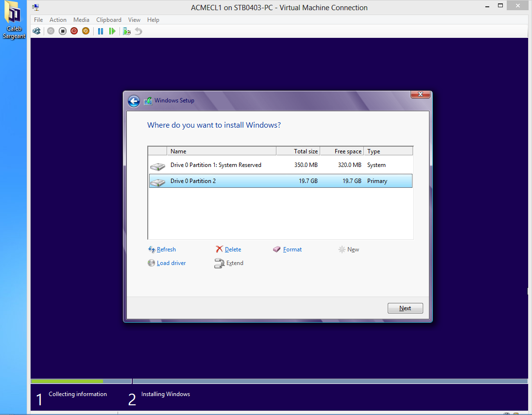Click the orange Save state icon
This screenshot has height=415, width=532.
click(86, 31)
